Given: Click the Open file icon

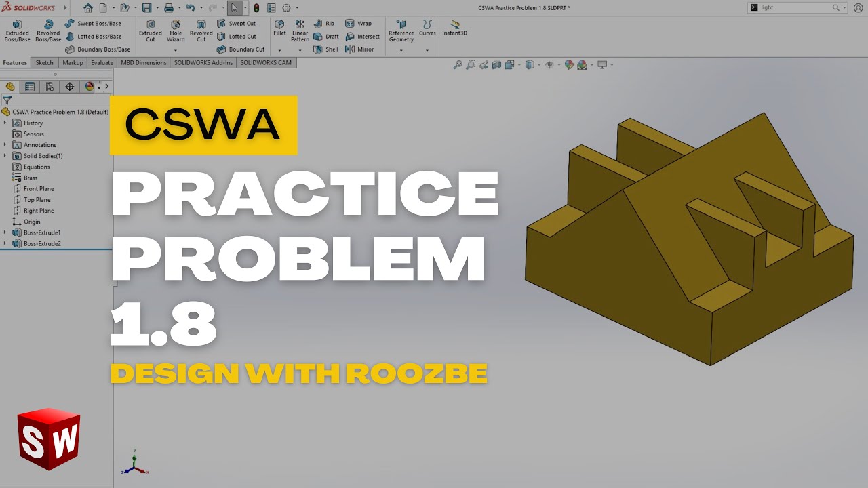Looking at the screenshot, I should click(x=124, y=8).
